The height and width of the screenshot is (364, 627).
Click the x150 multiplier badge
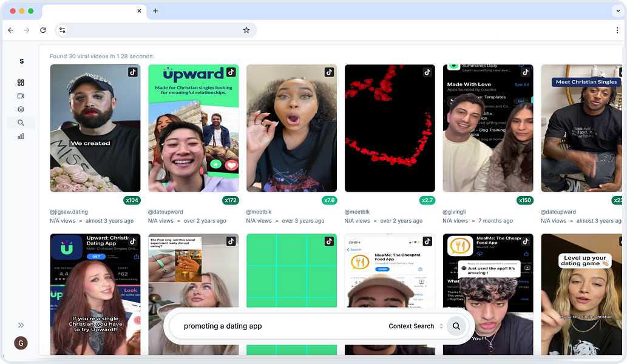point(524,200)
